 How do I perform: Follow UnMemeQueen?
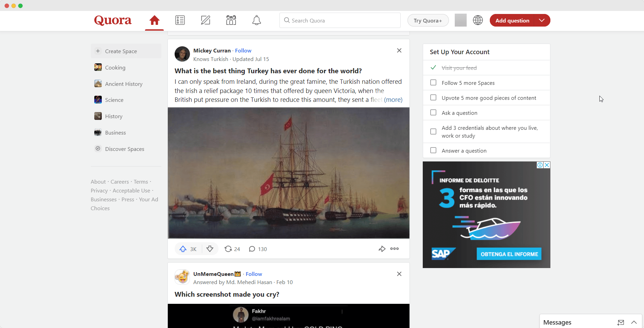(254, 274)
